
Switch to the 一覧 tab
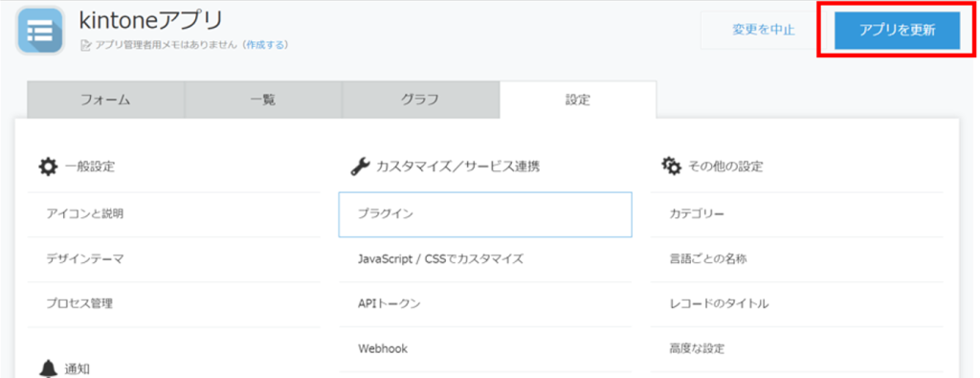[263, 100]
